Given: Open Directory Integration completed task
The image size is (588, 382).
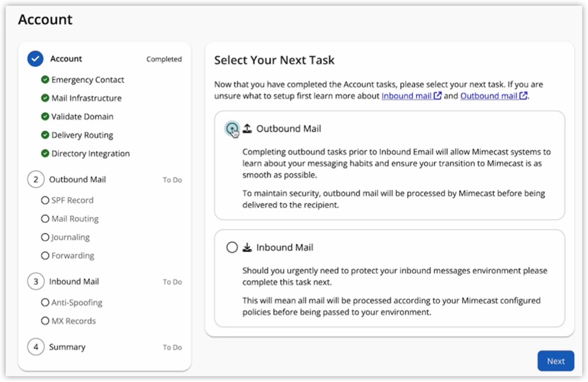Looking at the screenshot, I should click(x=91, y=154).
